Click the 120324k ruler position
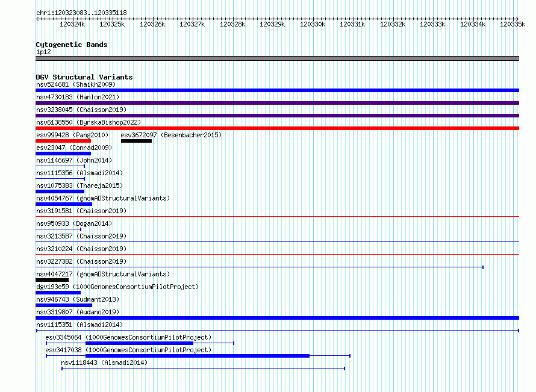The image size is (536, 392). click(x=72, y=24)
